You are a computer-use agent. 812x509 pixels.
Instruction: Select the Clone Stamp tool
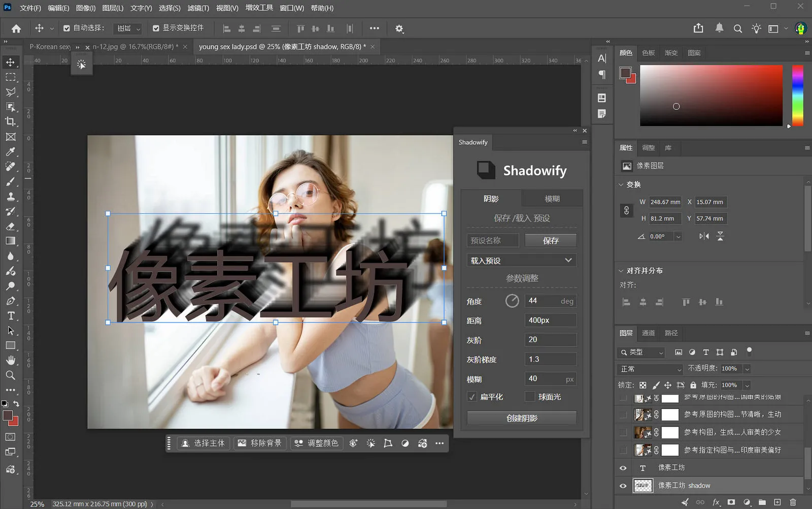[11, 197]
